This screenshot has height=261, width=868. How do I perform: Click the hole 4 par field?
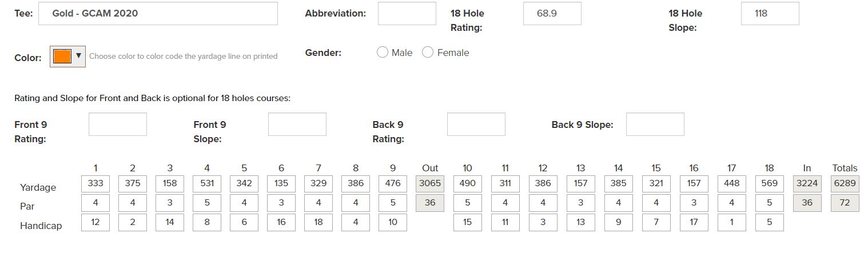point(207,203)
